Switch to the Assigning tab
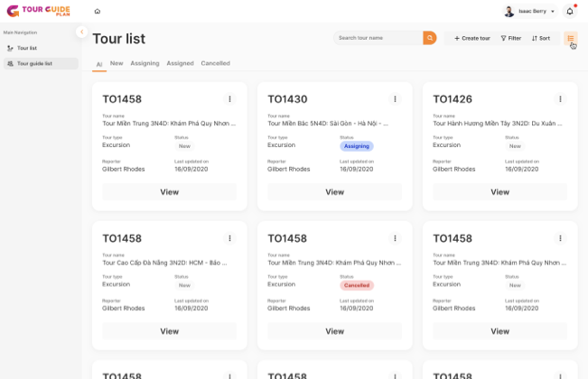The height and width of the screenshot is (379, 588). pos(145,63)
